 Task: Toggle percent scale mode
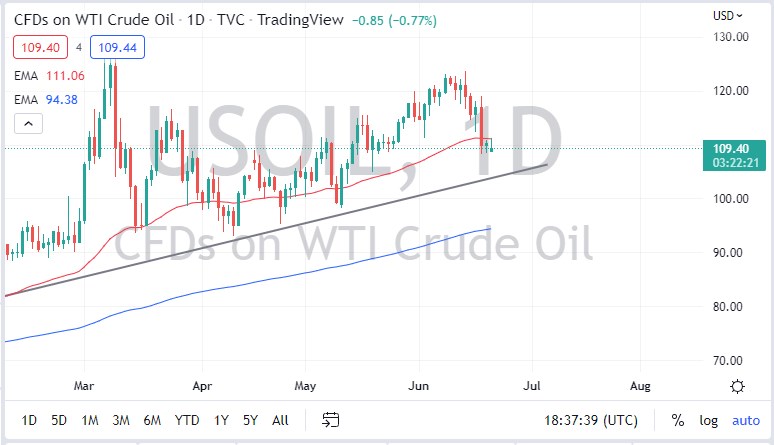pos(678,421)
